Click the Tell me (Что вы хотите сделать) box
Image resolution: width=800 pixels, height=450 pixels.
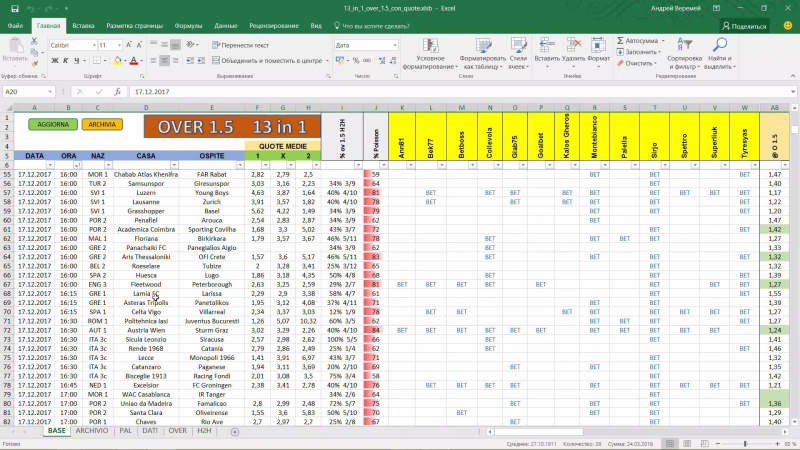(371, 26)
